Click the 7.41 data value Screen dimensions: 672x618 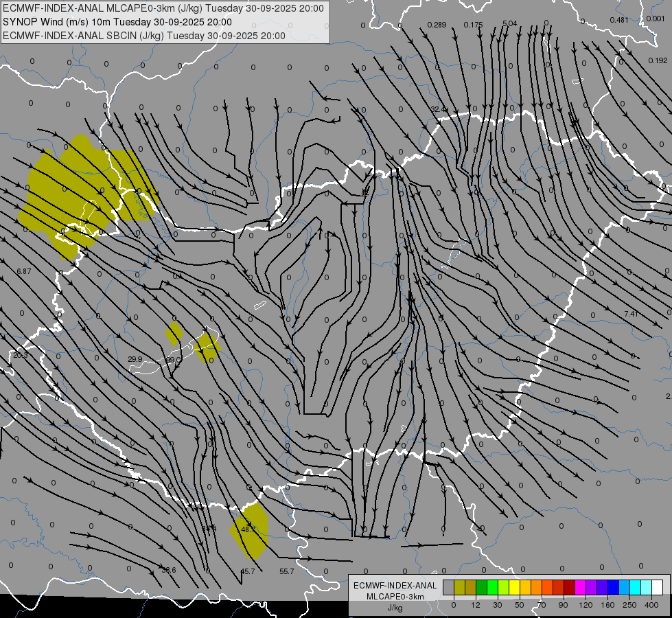point(631,314)
